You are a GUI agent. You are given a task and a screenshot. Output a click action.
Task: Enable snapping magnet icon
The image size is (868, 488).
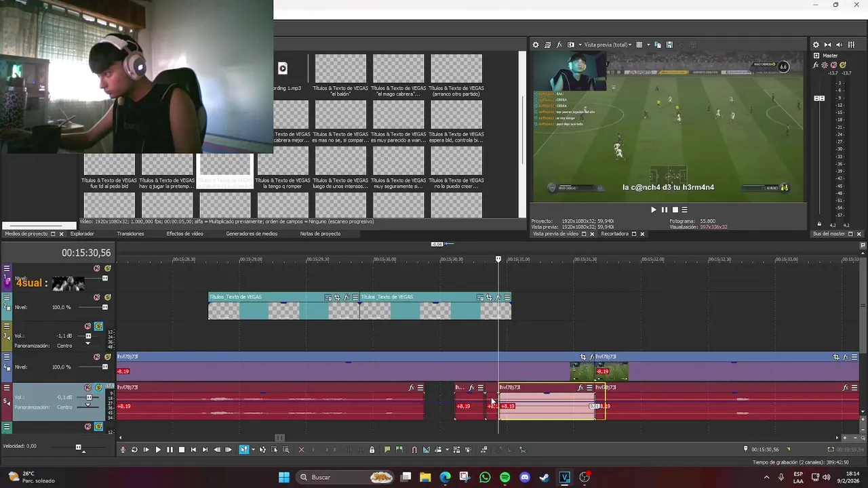tap(414, 449)
